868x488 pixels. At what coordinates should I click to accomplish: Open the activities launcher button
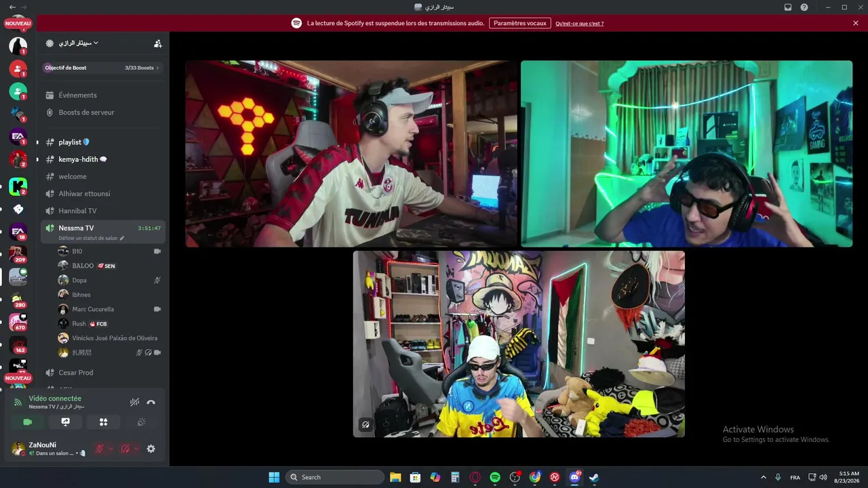(x=104, y=422)
